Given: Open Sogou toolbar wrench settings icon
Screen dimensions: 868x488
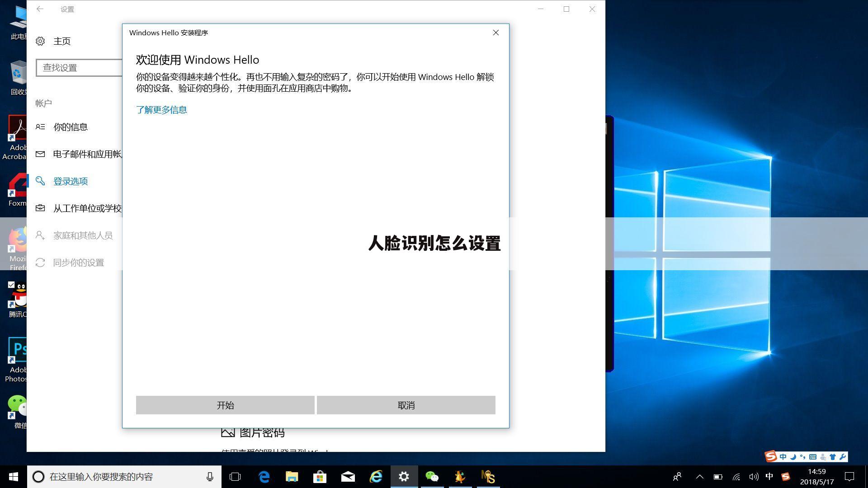Looking at the screenshot, I should 843,457.
